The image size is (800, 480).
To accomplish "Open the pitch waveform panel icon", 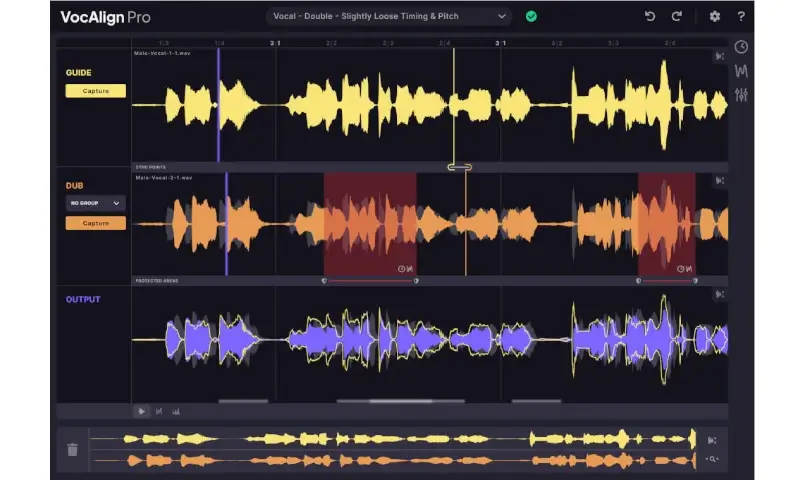I will point(741,71).
